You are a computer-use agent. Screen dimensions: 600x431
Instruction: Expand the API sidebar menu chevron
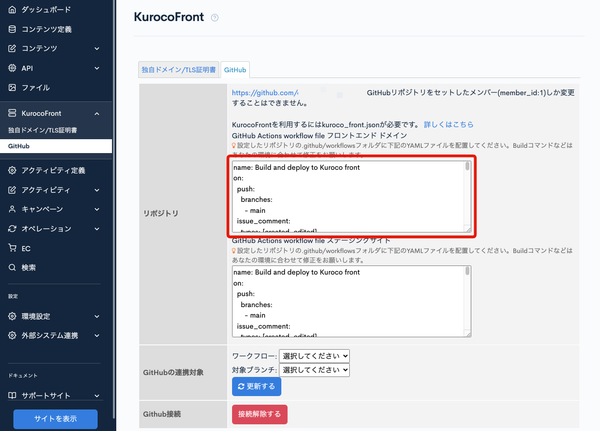point(97,68)
